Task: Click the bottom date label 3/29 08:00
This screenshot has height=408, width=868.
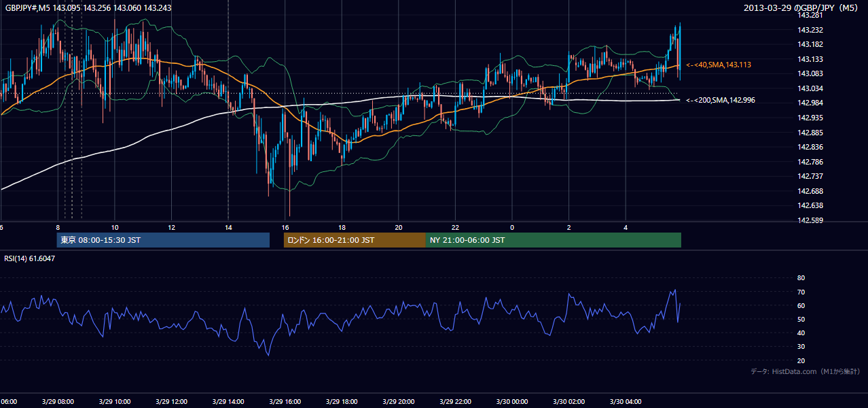Action: [57, 402]
